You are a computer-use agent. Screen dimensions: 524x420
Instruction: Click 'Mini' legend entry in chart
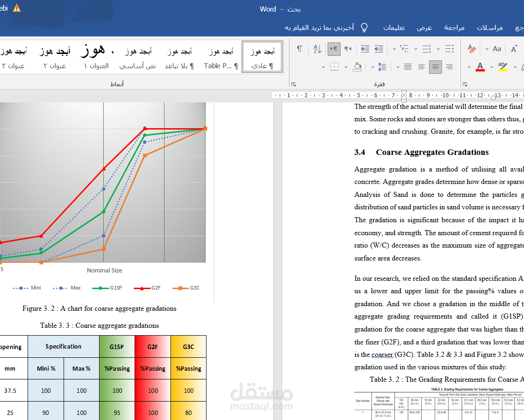[27, 288]
